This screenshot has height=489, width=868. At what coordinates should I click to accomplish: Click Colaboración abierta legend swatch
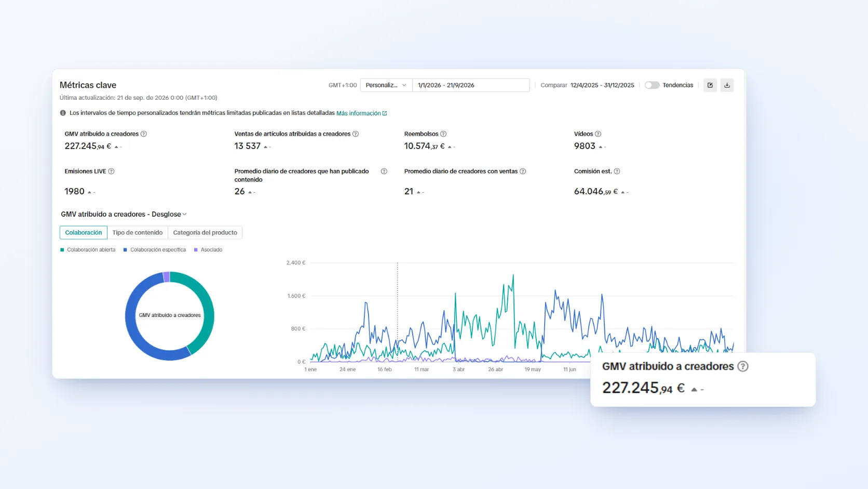point(62,250)
